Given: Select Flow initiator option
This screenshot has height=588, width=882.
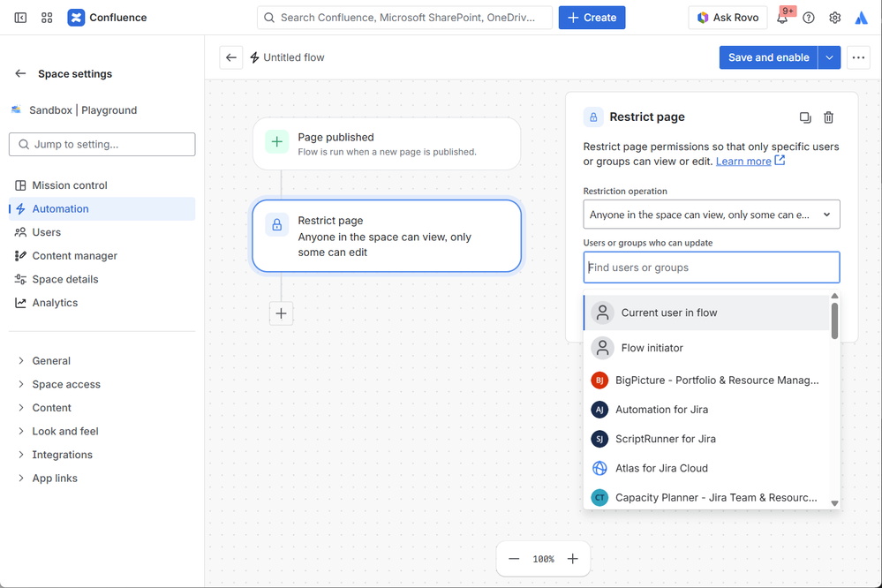Looking at the screenshot, I should pos(707,348).
